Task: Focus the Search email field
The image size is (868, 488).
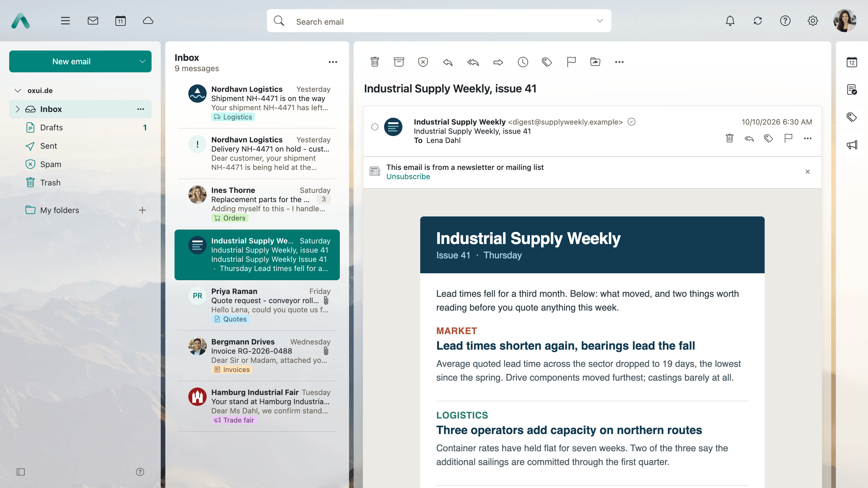Action: click(439, 21)
